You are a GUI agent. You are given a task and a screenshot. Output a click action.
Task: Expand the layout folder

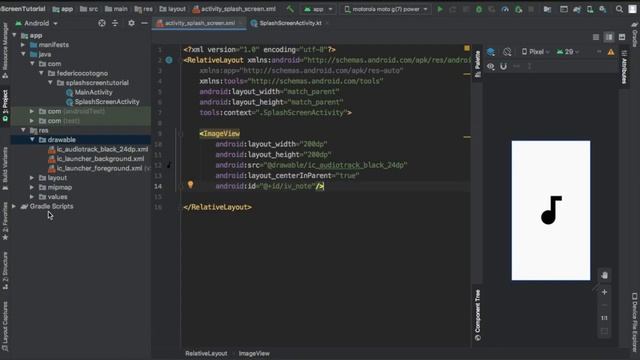(32, 178)
